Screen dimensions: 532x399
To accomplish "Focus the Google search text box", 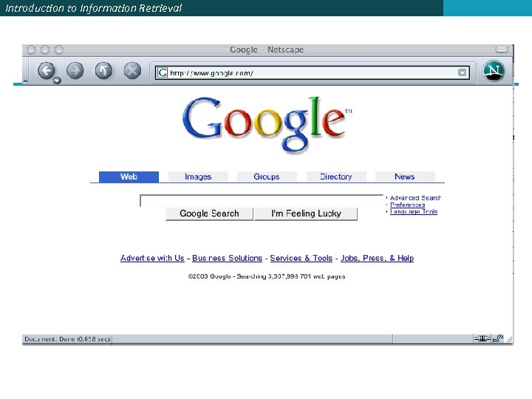I will [262, 200].
